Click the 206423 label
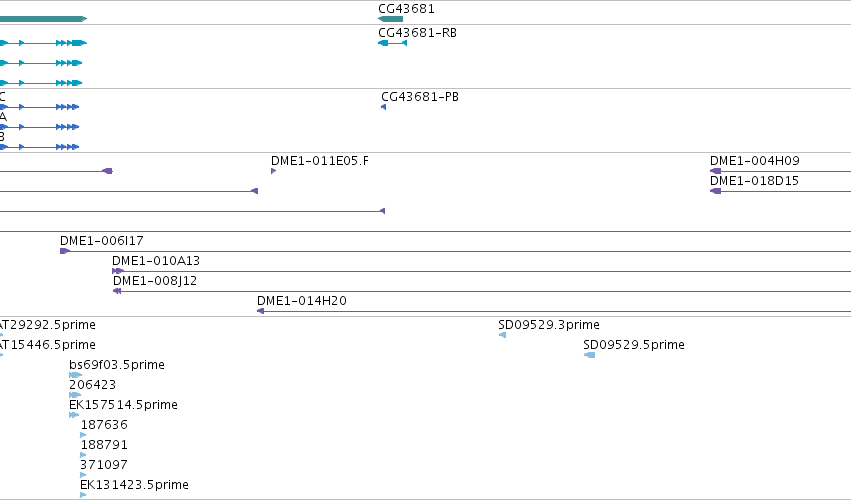The width and height of the screenshot is (851, 500). (x=92, y=385)
